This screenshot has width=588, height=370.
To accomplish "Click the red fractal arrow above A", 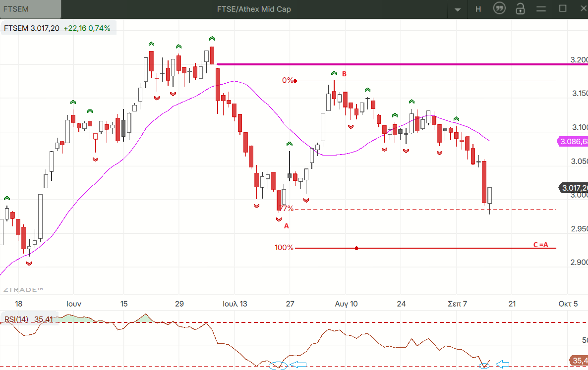I will 279,219.
